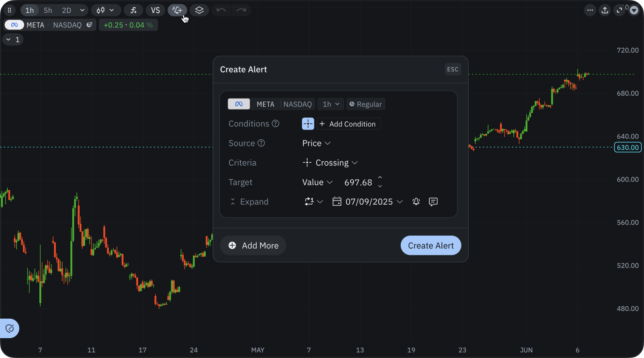The width and height of the screenshot is (644, 358).
Task: Click the indicators fx icon
Action: [133, 10]
